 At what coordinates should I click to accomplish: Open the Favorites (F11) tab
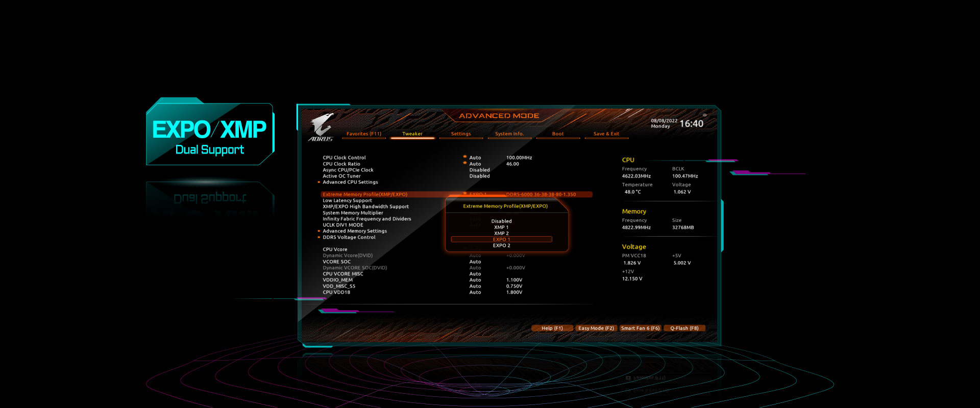363,134
